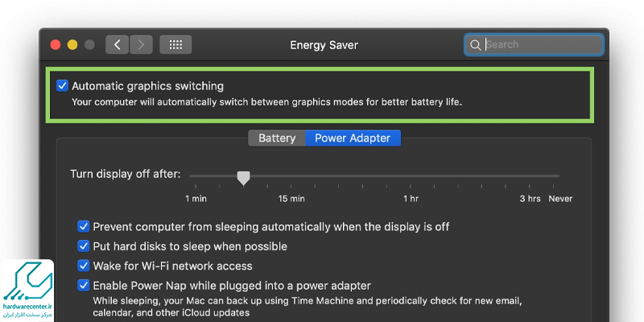
Task: Select the Power Adapter tab
Action: tap(353, 138)
